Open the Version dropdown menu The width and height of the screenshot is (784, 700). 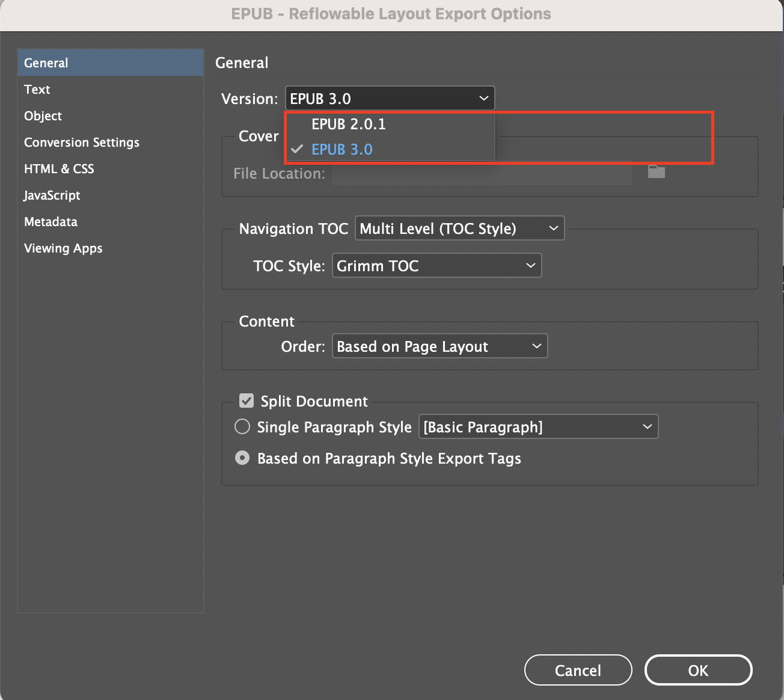[390, 98]
